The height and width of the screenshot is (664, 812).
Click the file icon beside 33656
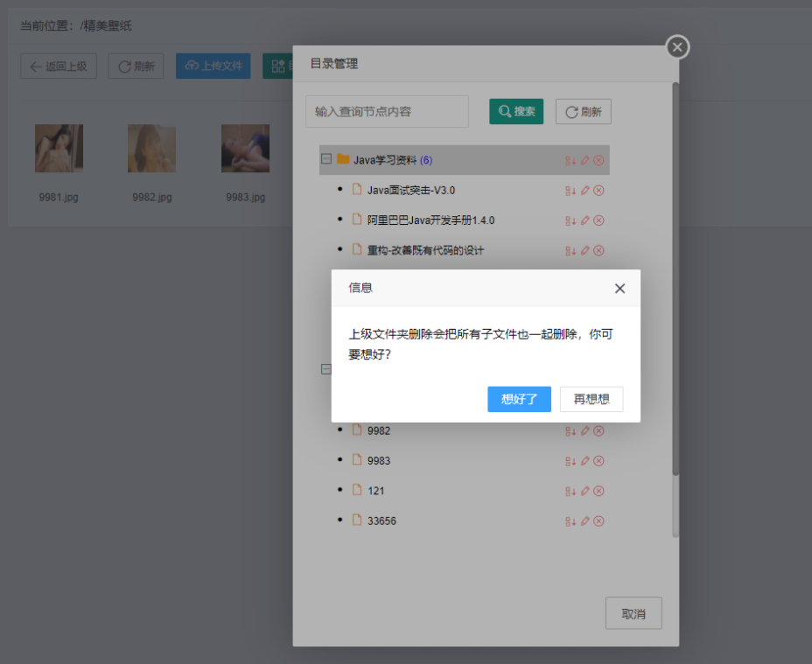coord(357,520)
